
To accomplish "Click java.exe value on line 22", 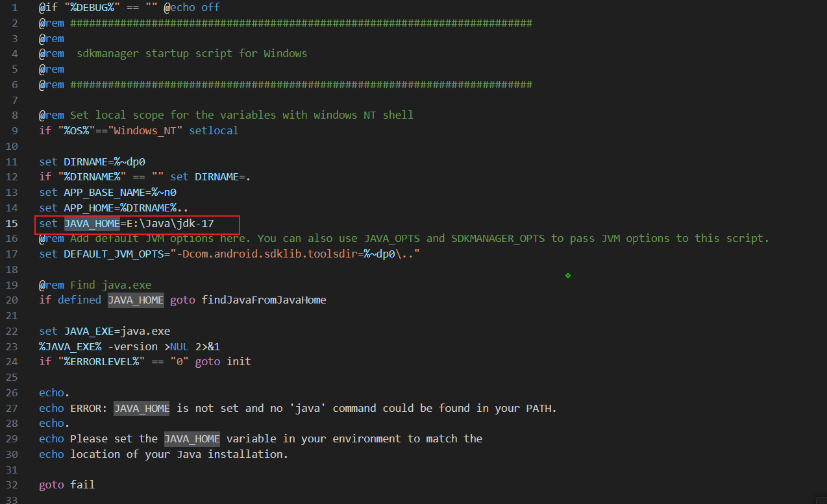I will [x=145, y=331].
